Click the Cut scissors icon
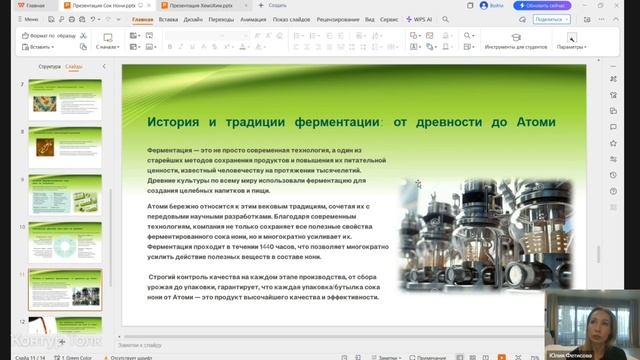640x360 pixels. (83, 36)
